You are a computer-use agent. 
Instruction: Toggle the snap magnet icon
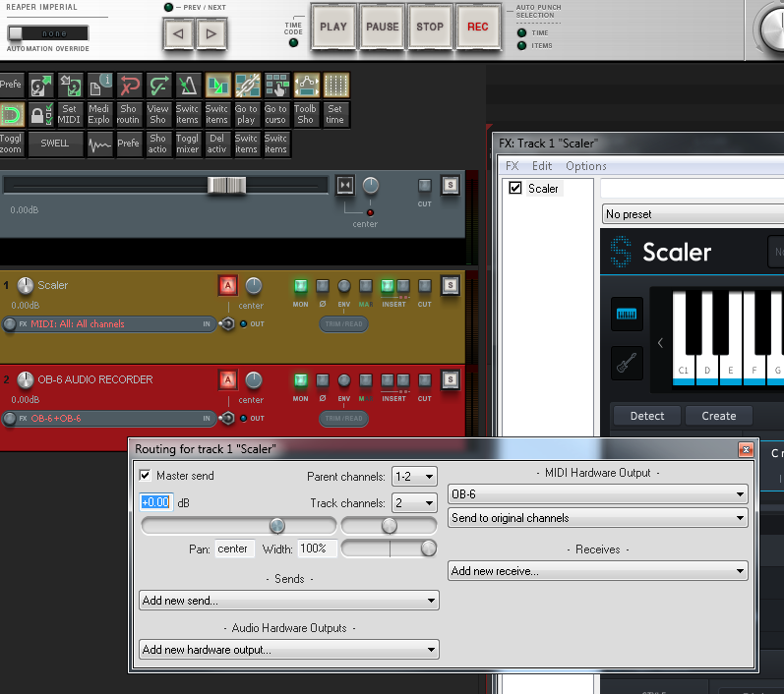click(12, 115)
